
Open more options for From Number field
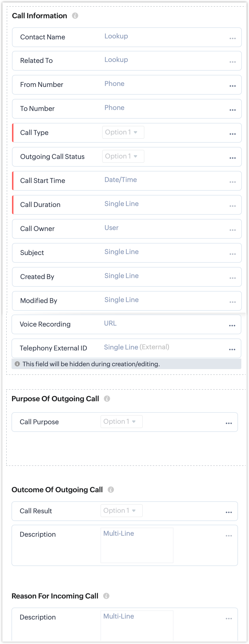click(232, 86)
